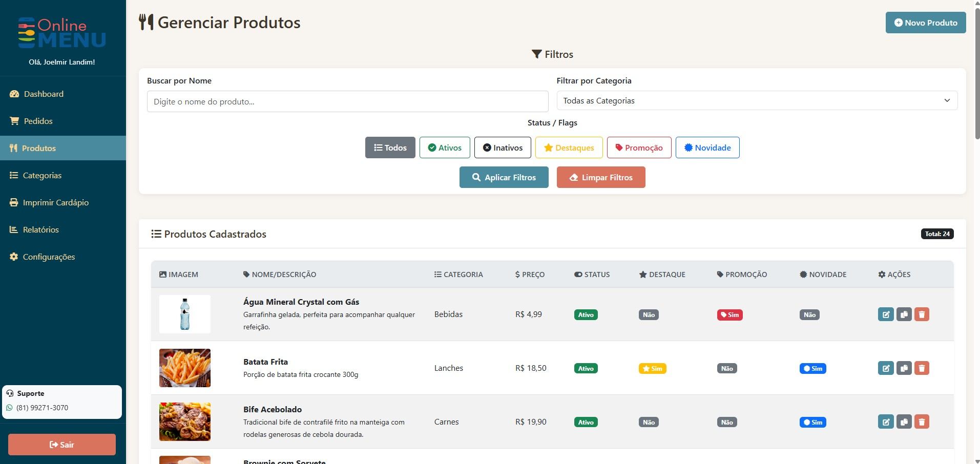Create a new product via Novo Produto
This screenshot has height=464, width=980.
pos(925,23)
